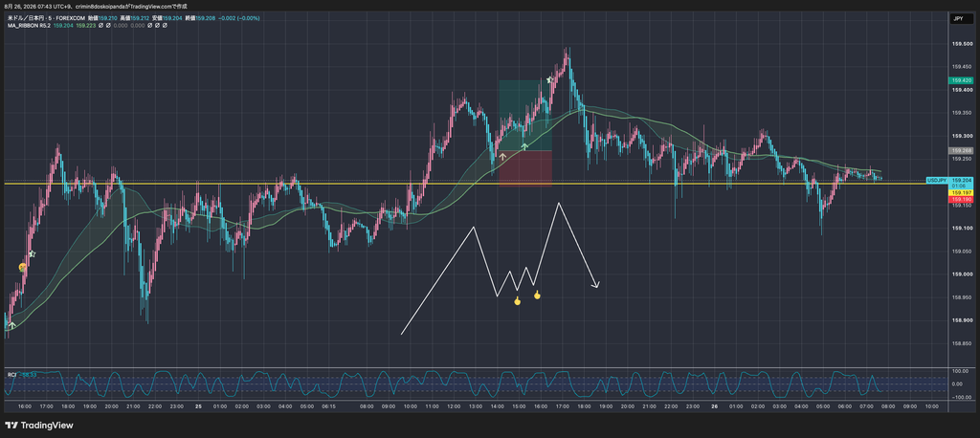Click the 14:00 time axis label
Viewport: 980px width, 438px height.
[497, 406]
